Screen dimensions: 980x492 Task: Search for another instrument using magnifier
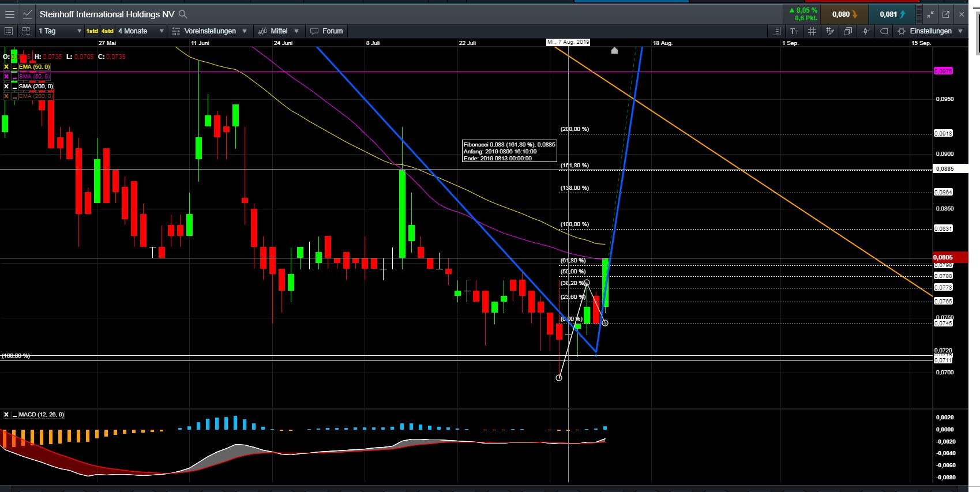183,14
